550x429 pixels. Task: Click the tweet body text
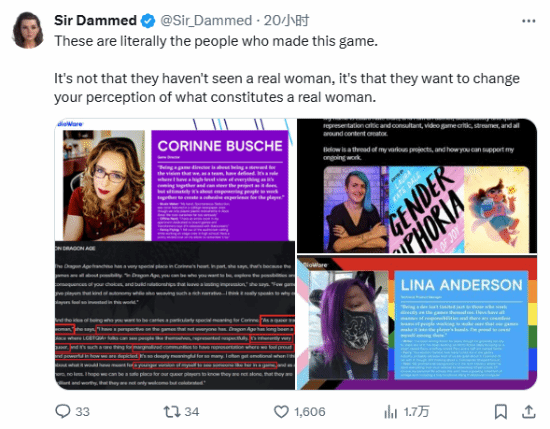(x=287, y=69)
